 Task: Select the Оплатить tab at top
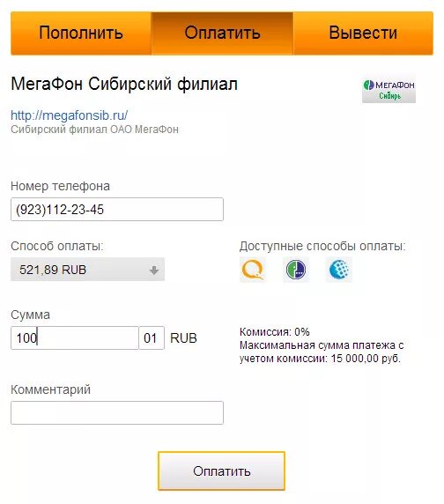(222, 33)
